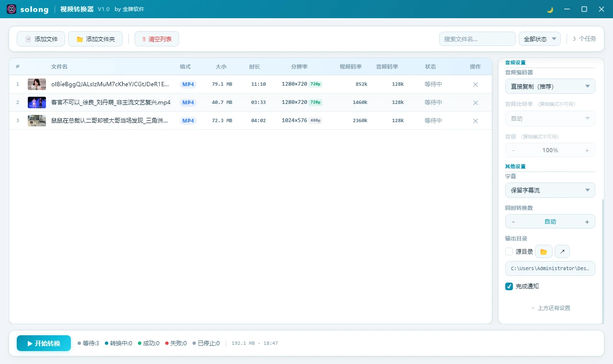Click the solong app logo icon
Screen dimensions: 613x364
tap(11, 9)
